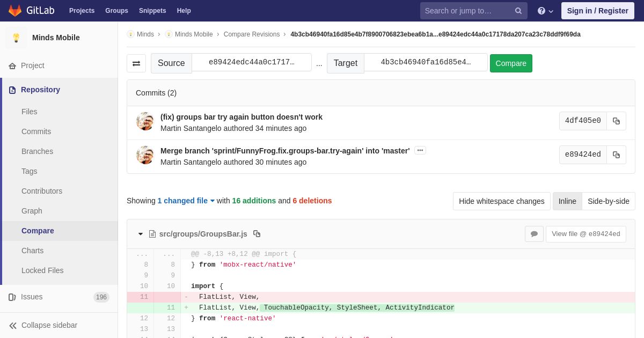644x338 pixels.
Task: Click the Collapse sidebar double-chevron icon
Action: [13, 325]
